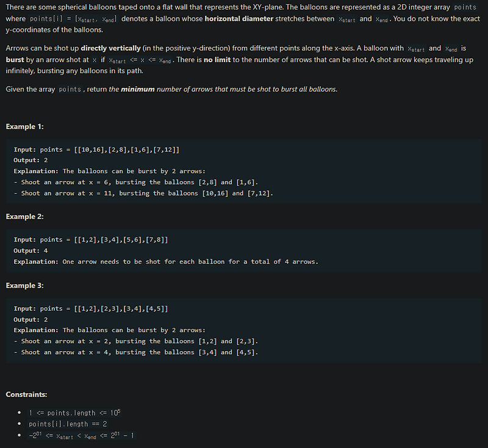Click the Example 1 heading
488x448 pixels.
click(24, 127)
